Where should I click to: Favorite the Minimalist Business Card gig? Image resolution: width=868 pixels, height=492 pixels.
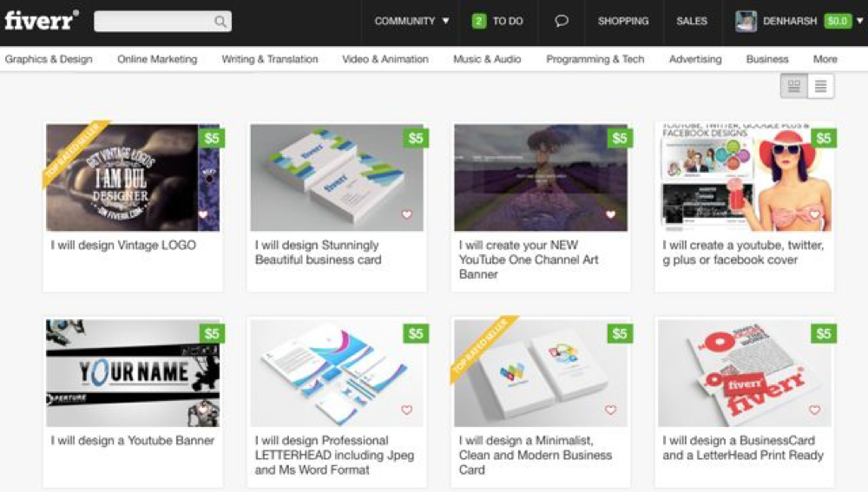(610, 410)
